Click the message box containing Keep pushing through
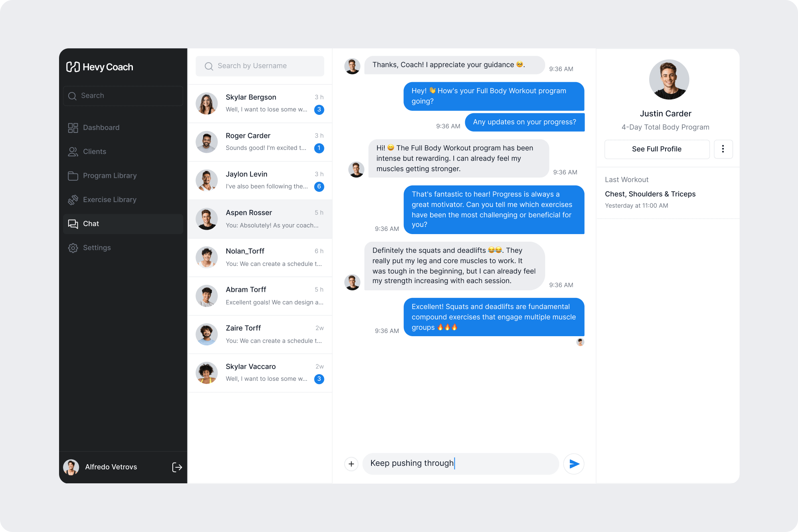This screenshot has width=798, height=532. click(460, 463)
